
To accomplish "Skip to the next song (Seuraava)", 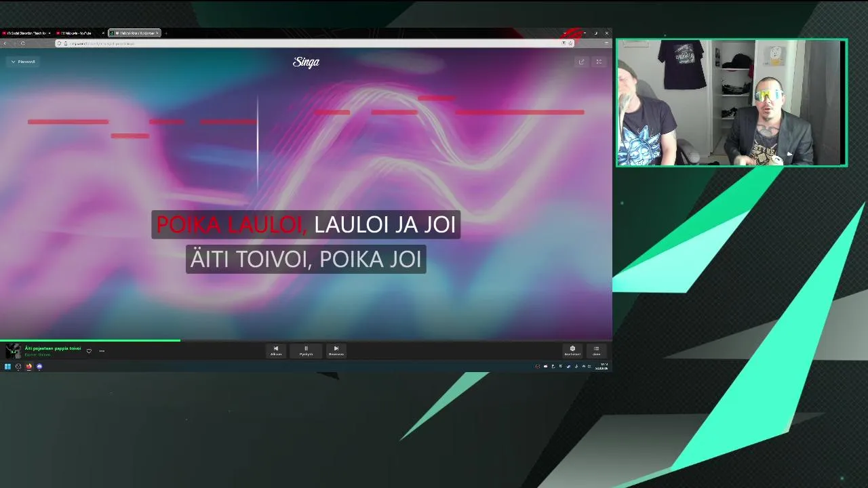I will pos(336,350).
